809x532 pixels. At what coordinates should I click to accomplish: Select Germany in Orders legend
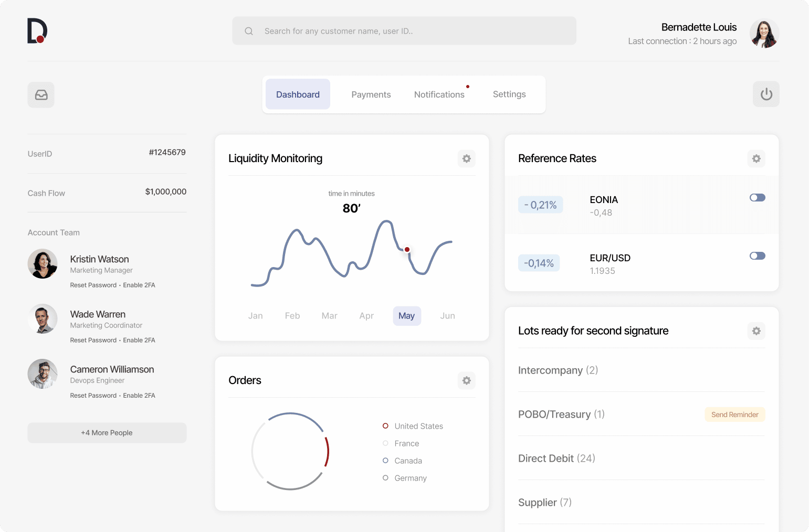point(405,478)
